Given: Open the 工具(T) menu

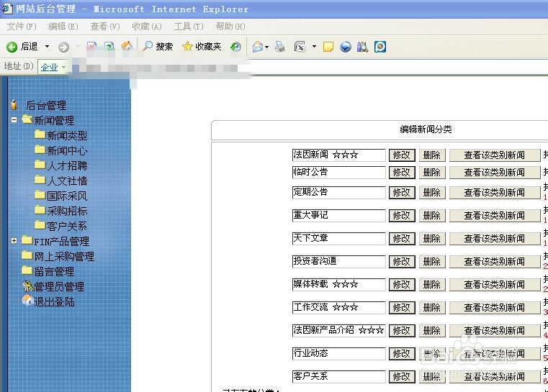Looking at the screenshot, I should click(189, 27).
